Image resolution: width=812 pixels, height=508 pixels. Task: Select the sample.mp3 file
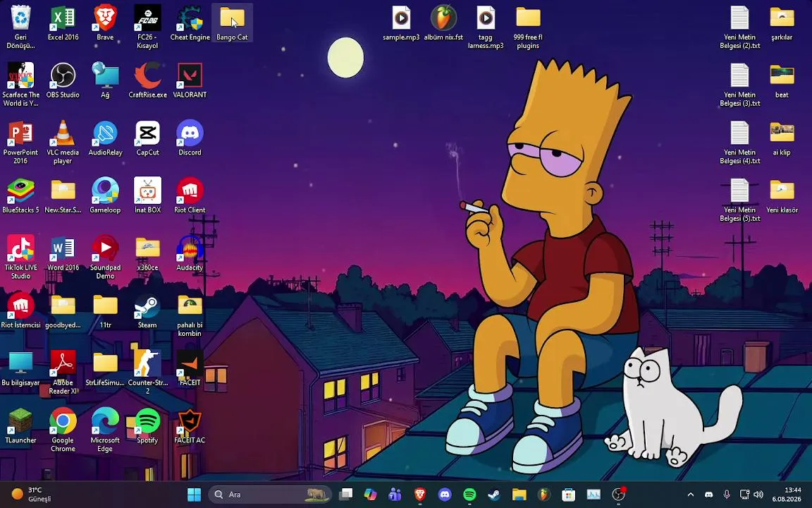pyautogui.click(x=401, y=23)
